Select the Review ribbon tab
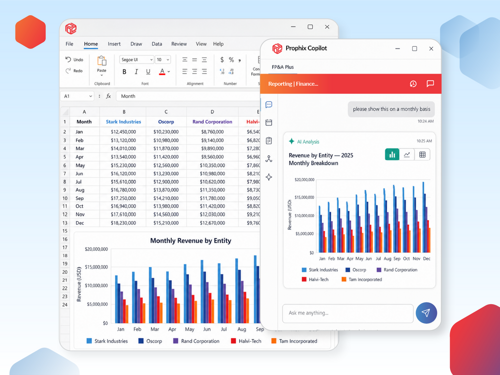Screen dimensions: 500x375 [x=179, y=44]
